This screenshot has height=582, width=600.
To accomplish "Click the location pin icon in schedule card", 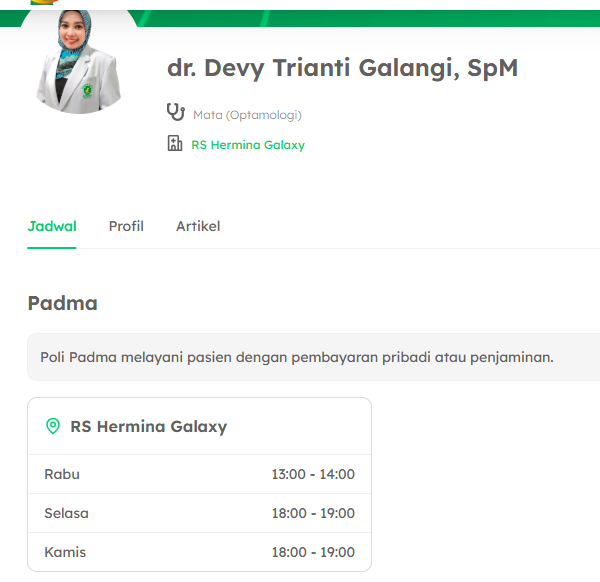I will pos(53,427).
